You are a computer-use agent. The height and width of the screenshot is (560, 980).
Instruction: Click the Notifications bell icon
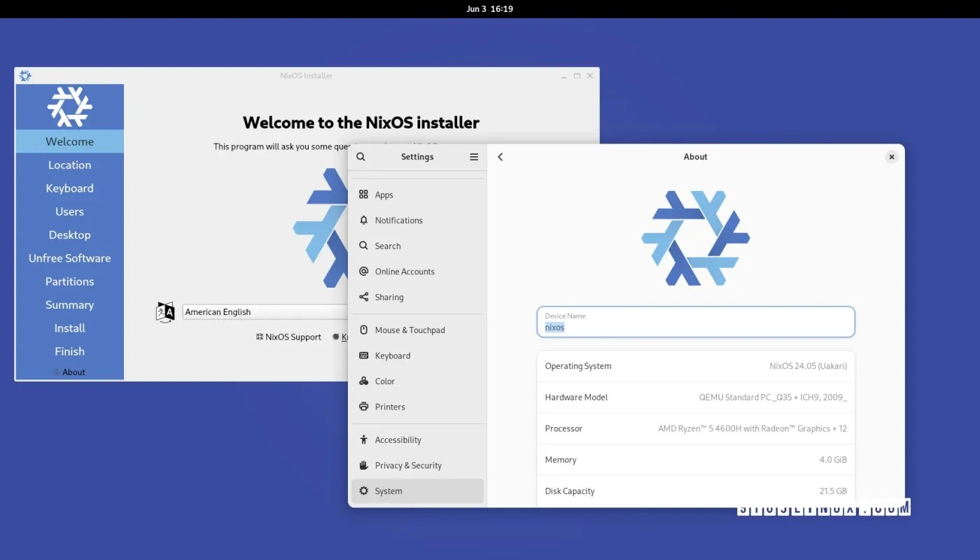(363, 220)
